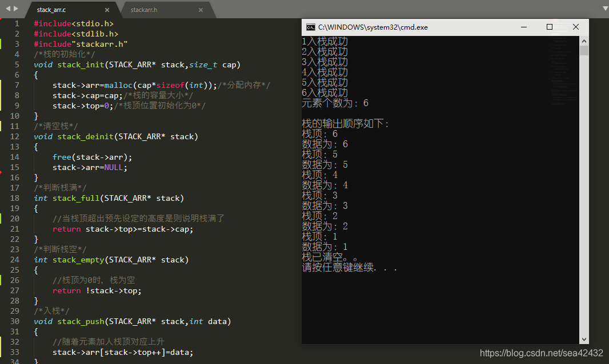Click line number 24 in gutter
609x364 pixels.
[x=14, y=260]
